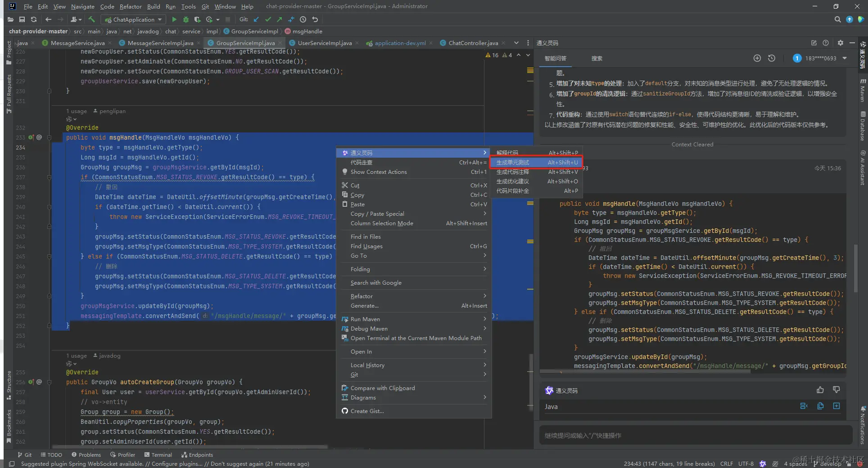Build project with the hammer icon

[x=92, y=19]
